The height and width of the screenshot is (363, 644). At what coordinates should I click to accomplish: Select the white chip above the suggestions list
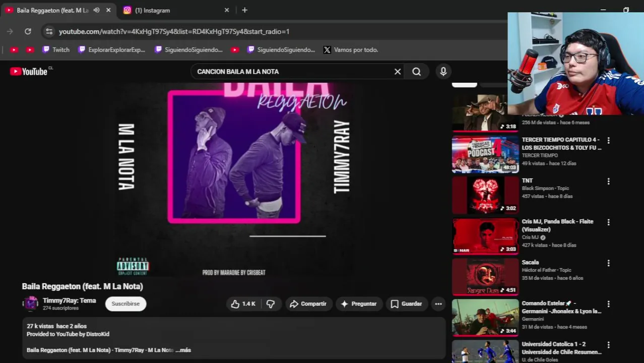click(x=464, y=84)
